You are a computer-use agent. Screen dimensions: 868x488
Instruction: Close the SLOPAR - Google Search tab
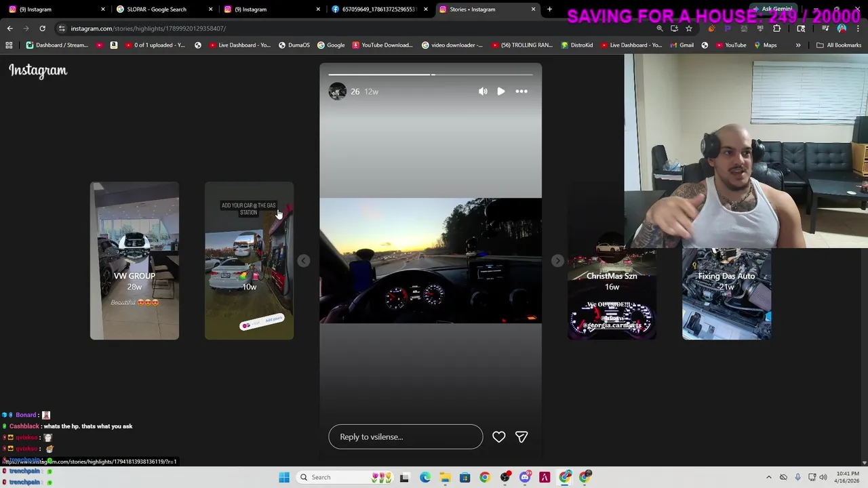pyautogui.click(x=211, y=9)
